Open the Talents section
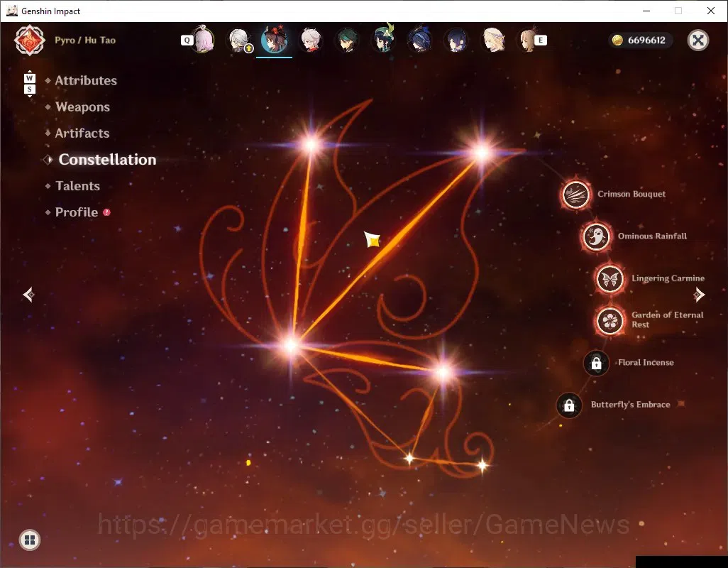Image resolution: width=728 pixels, height=568 pixels. [x=77, y=186]
